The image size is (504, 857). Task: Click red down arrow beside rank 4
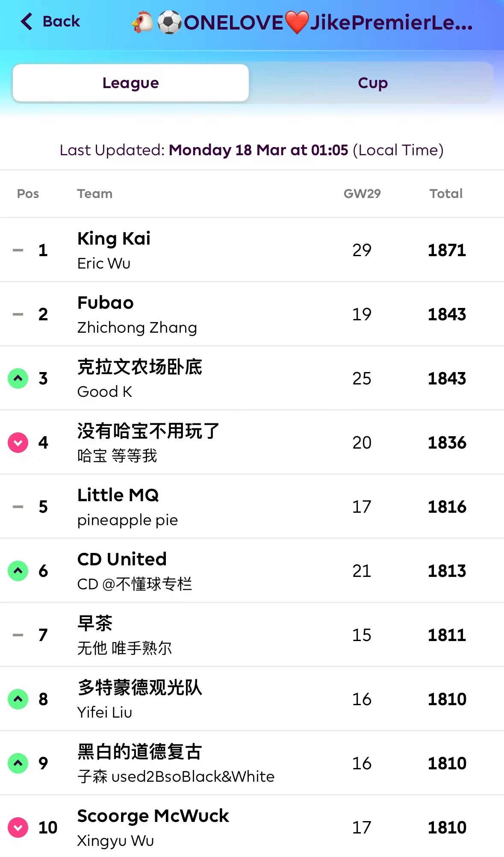click(18, 443)
